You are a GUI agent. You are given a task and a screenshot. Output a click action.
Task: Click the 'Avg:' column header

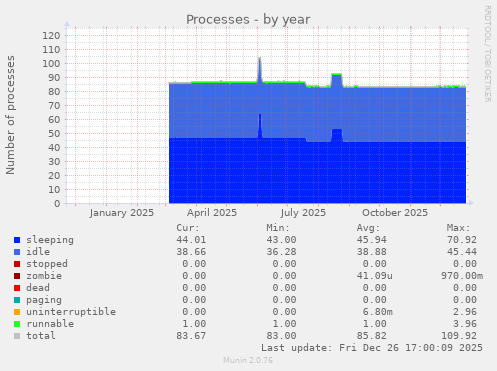tap(368, 228)
